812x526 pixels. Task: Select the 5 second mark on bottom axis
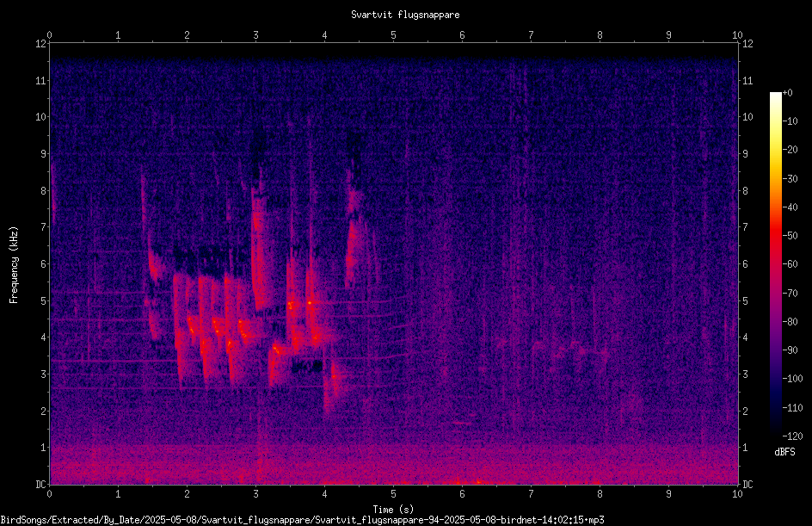(x=394, y=494)
